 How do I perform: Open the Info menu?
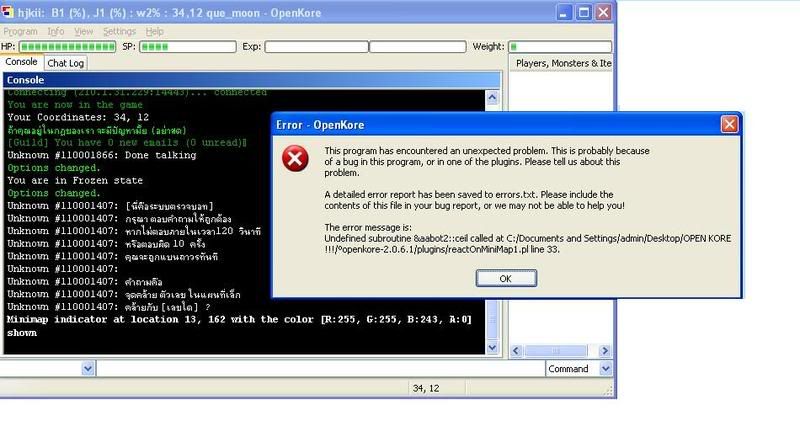click(x=56, y=32)
